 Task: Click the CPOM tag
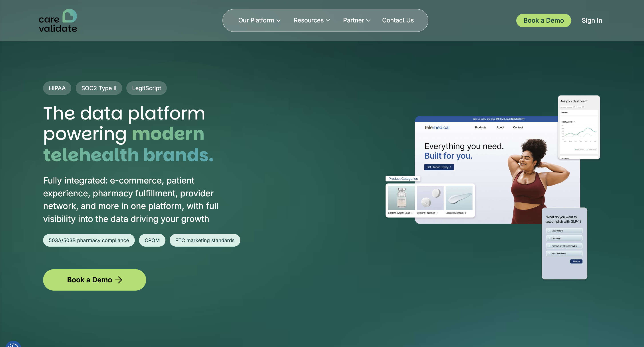click(x=152, y=240)
